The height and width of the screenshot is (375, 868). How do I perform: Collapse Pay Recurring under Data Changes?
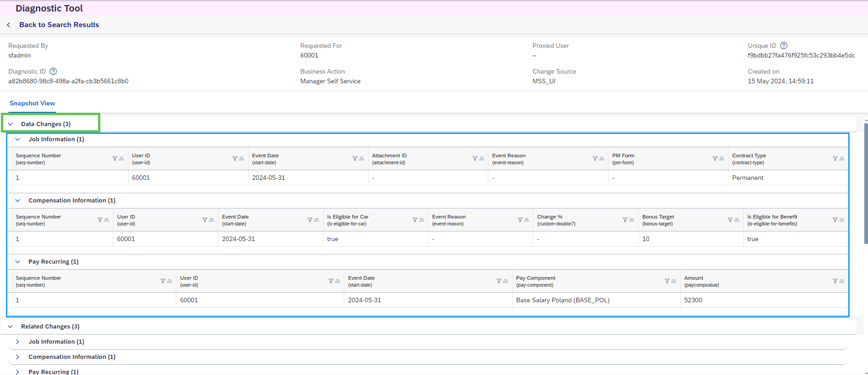click(18, 262)
